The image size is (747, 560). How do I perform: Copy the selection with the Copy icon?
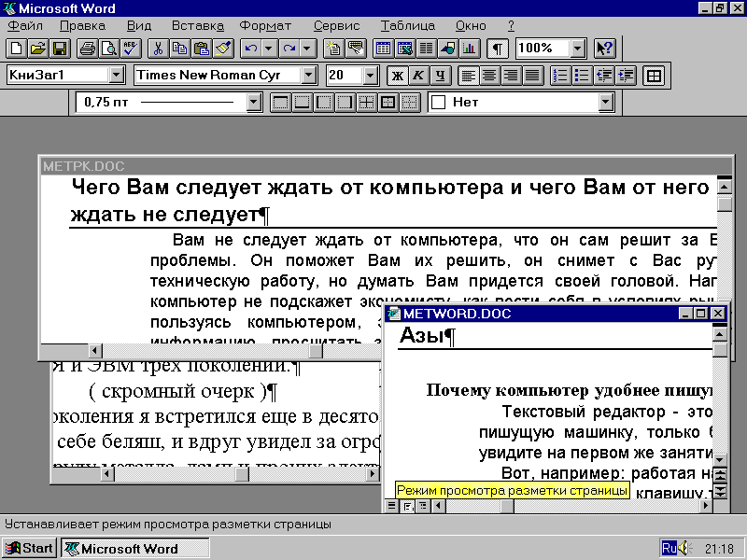[179, 49]
